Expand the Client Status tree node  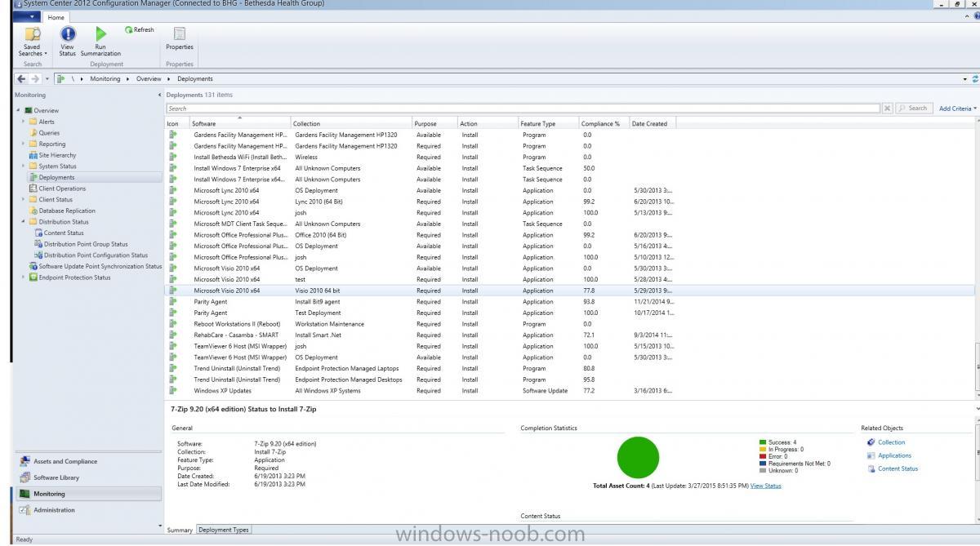tap(24, 199)
